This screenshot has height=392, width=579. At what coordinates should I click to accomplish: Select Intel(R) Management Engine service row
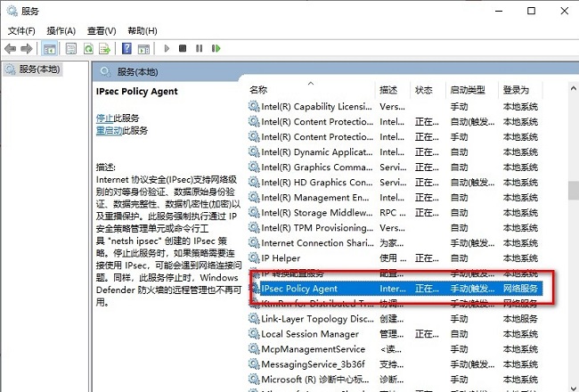[395, 197]
